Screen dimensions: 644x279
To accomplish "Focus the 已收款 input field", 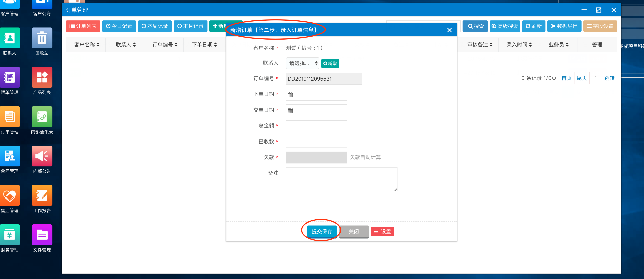I will 316,142.
